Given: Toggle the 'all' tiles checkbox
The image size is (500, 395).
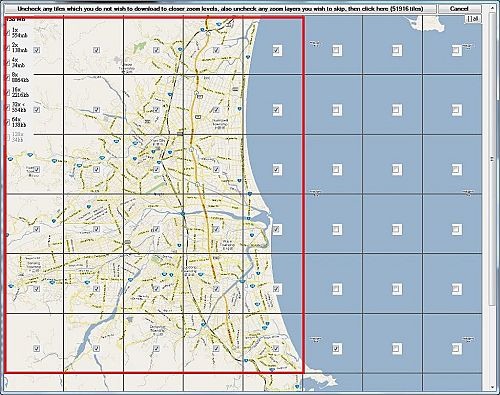Looking at the screenshot, I should (x=474, y=19).
